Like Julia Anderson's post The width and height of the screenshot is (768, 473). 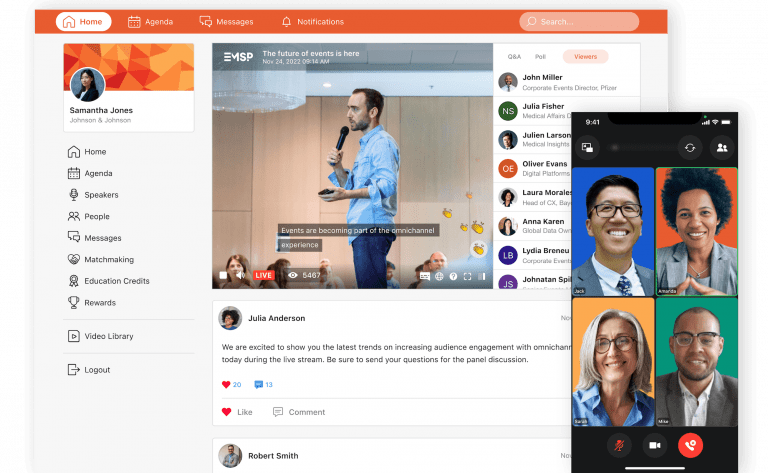(x=237, y=412)
